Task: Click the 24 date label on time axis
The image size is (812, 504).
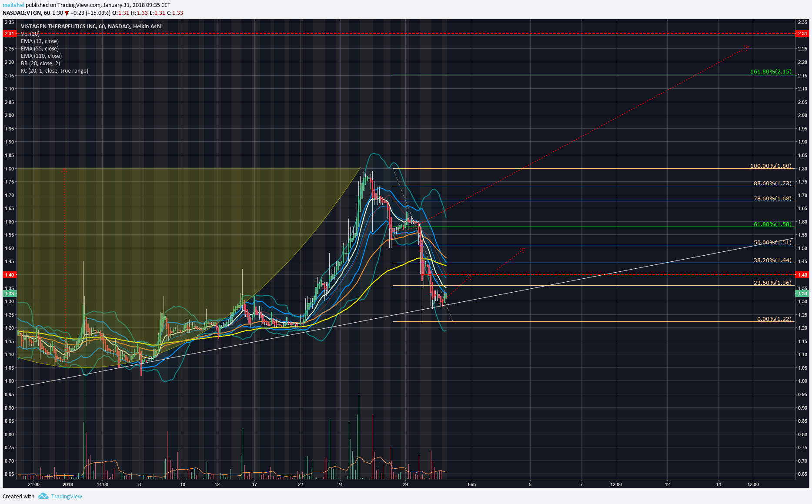Action: point(340,484)
